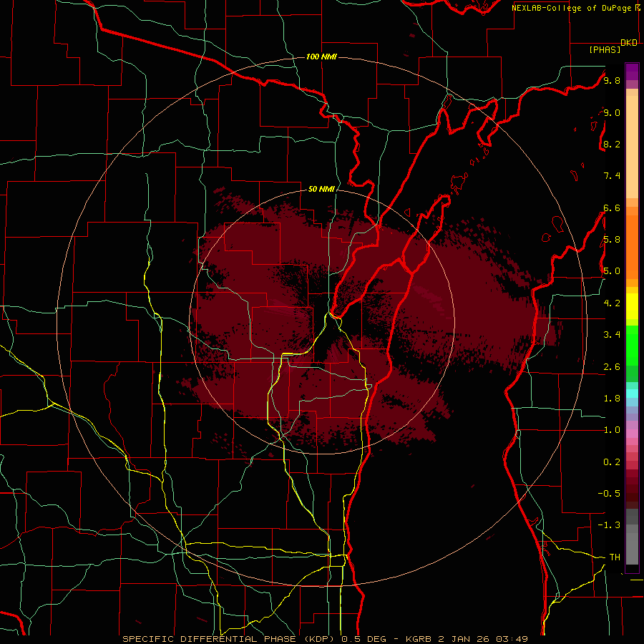Select the 3.4 scale value
Viewport: 644px width, 644px height.
tap(612, 335)
